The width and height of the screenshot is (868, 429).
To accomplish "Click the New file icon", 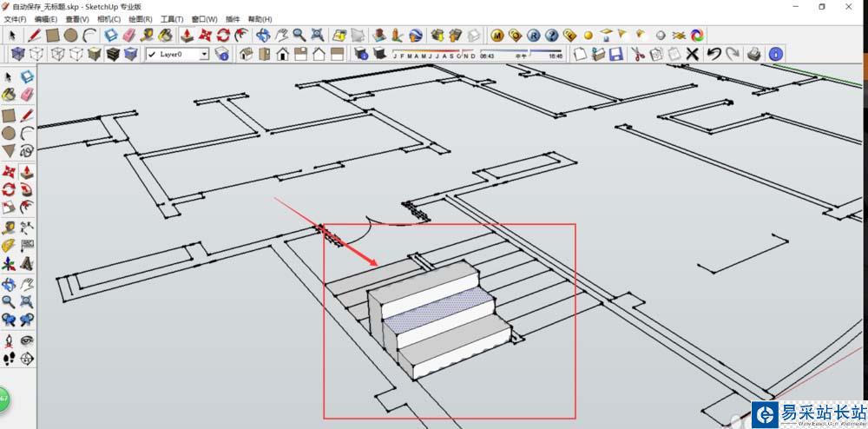I will [x=580, y=54].
